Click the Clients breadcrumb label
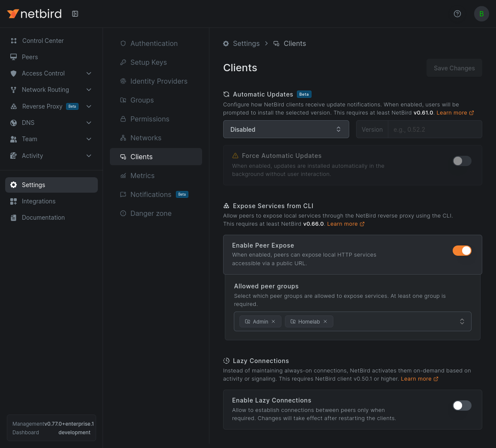This screenshot has width=496, height=448. coord(294,43)
